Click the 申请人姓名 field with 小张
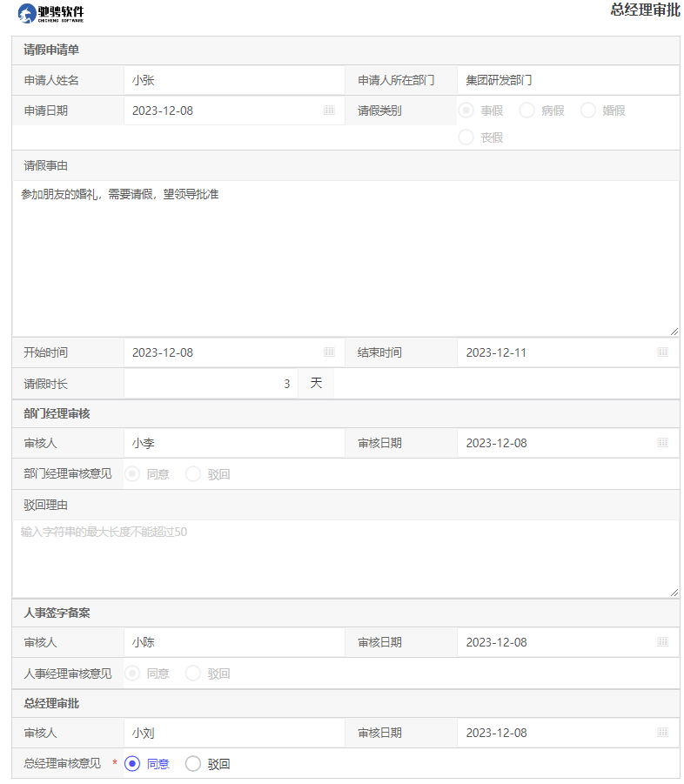 [x=234, y=80]
